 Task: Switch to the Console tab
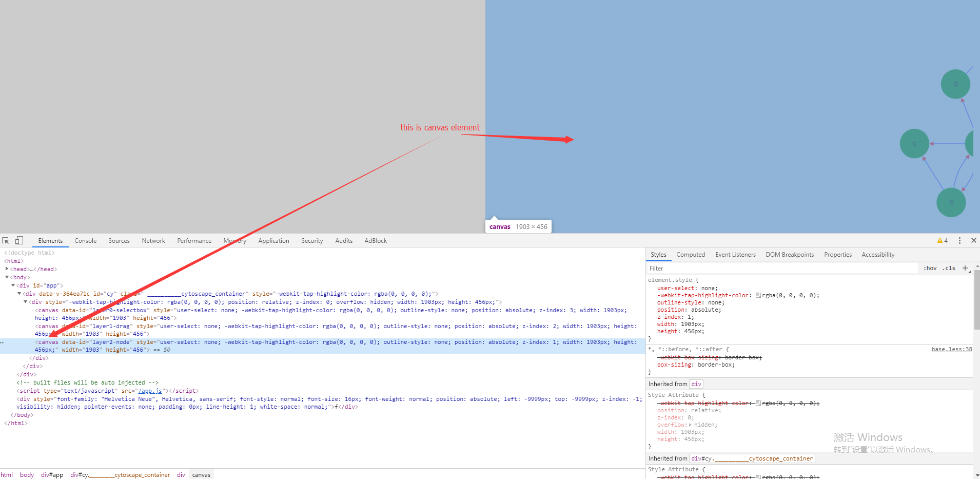[85, 240]
